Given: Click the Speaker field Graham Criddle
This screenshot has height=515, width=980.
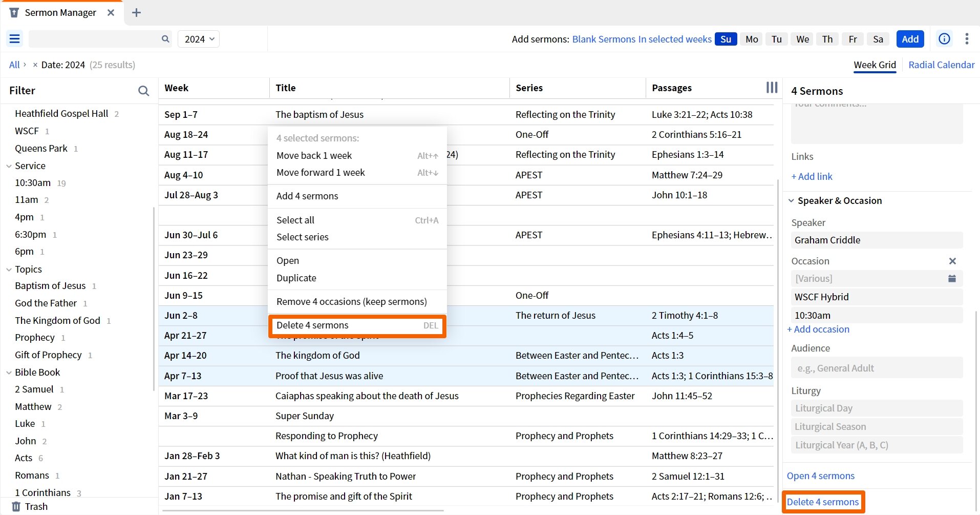Looking at the screenshot, I should click(877, 240).
